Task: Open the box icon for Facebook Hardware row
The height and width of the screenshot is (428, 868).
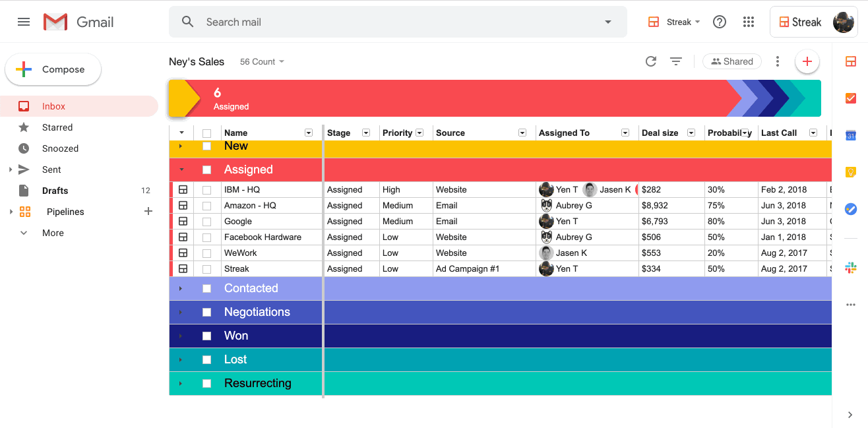Action: point(183,237)
